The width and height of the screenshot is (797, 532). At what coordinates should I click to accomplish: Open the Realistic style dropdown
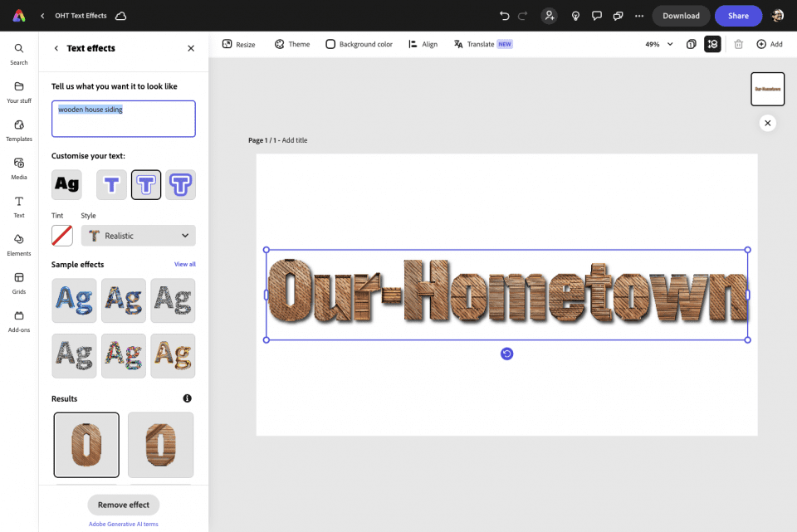tap(138, 236)
